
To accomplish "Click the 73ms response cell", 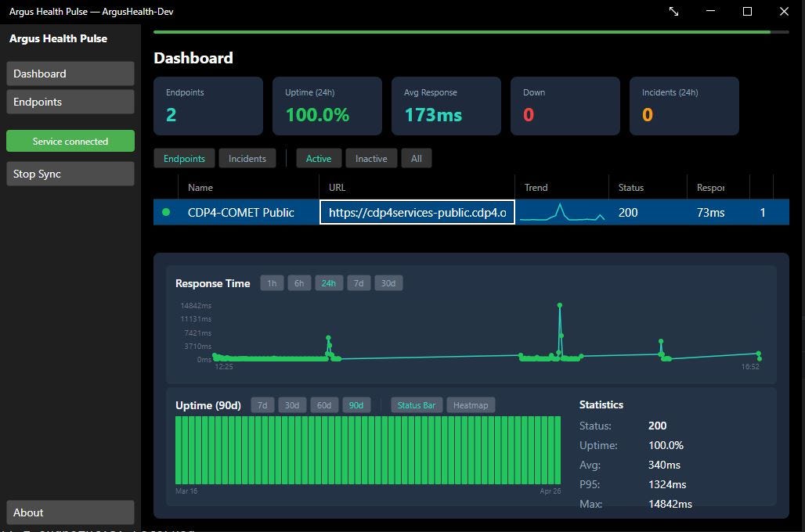I will [x=710, y=212].
